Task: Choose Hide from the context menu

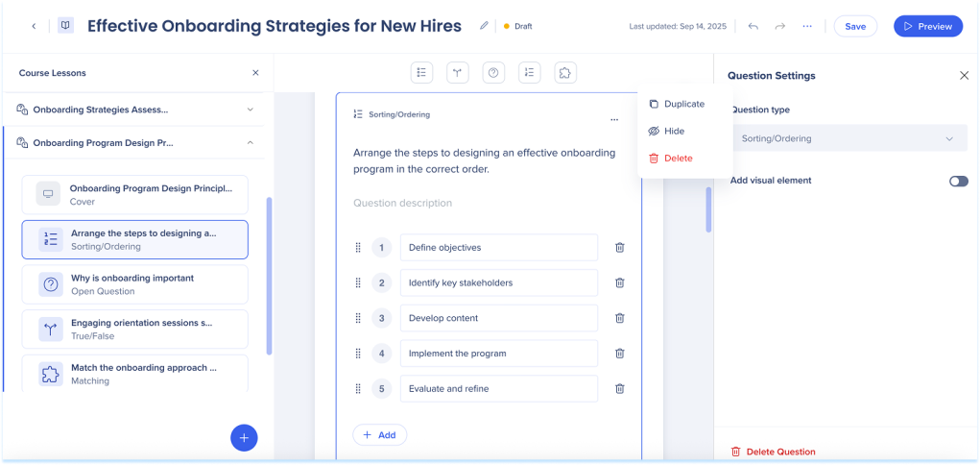Action: tap(674, 131)
